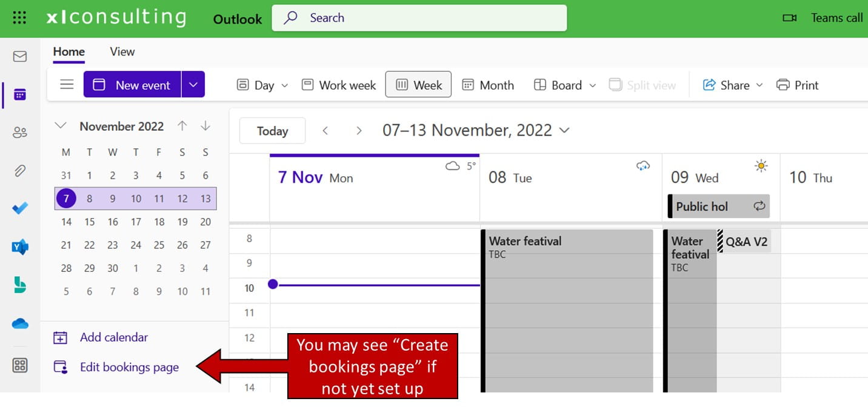Select November 15 in mini calendar
This screenshot has width=868, height=410.
tap(90, 222)
